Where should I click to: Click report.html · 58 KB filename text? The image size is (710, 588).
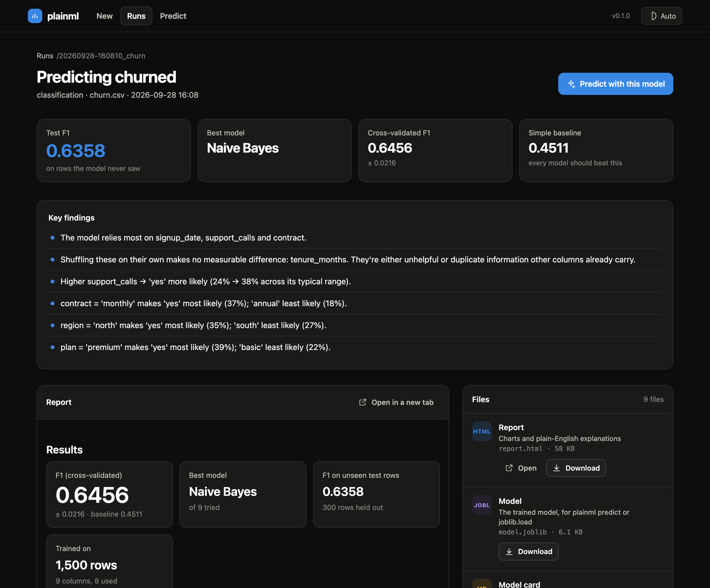pyautogui.click(x=536, y=449)
